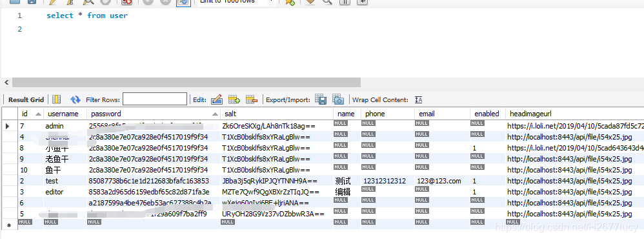The image size is (644, 239).
Task: Select the 'test' username cell
Action: pyautogui.click(x=65, y=181)
